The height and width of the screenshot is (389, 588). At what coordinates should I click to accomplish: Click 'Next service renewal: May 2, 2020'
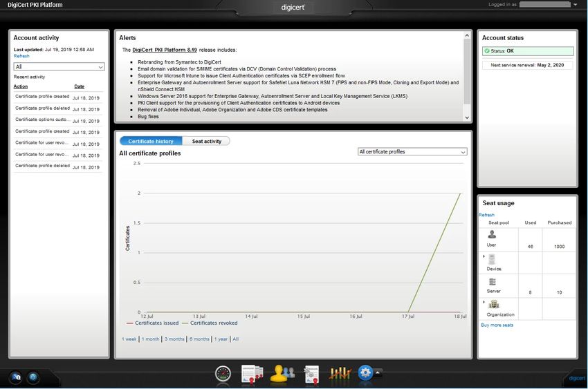point(527,65)
